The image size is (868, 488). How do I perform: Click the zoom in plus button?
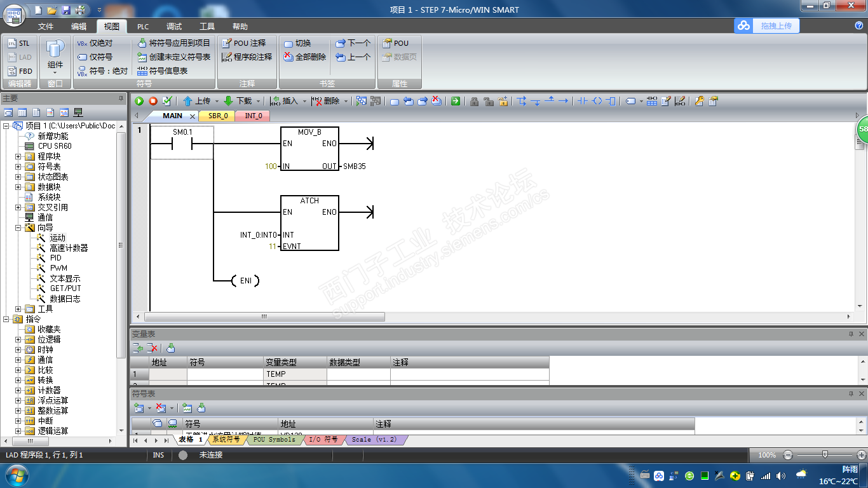coord(862,455)
